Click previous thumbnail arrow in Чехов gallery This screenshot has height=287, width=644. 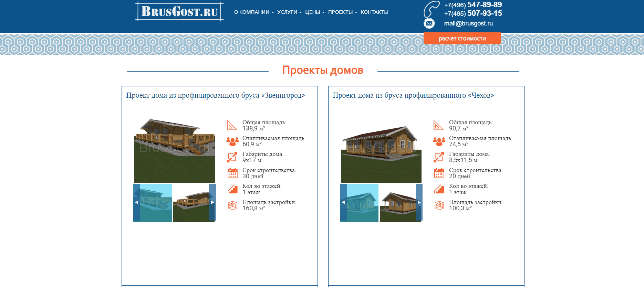(x=343, y=202)
